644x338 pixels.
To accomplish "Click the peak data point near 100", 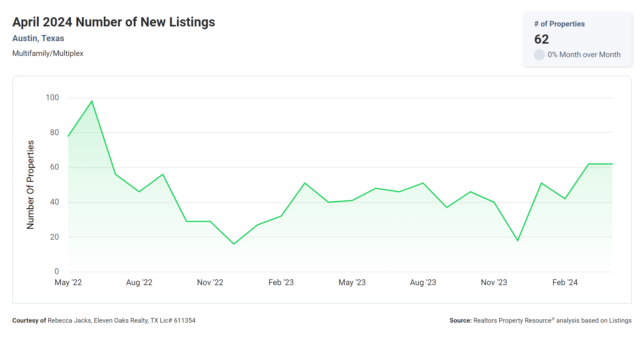I will click(x=92, y=101).
